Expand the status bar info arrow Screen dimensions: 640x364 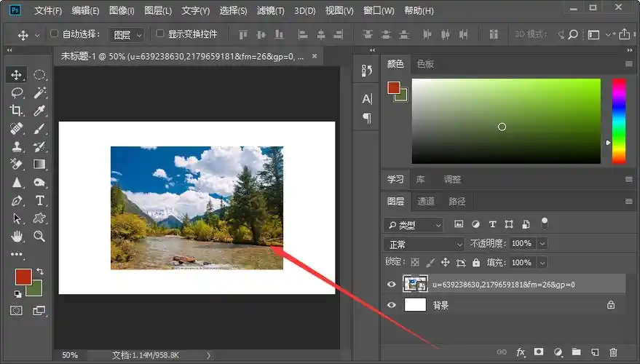click(x=208, y=355)
